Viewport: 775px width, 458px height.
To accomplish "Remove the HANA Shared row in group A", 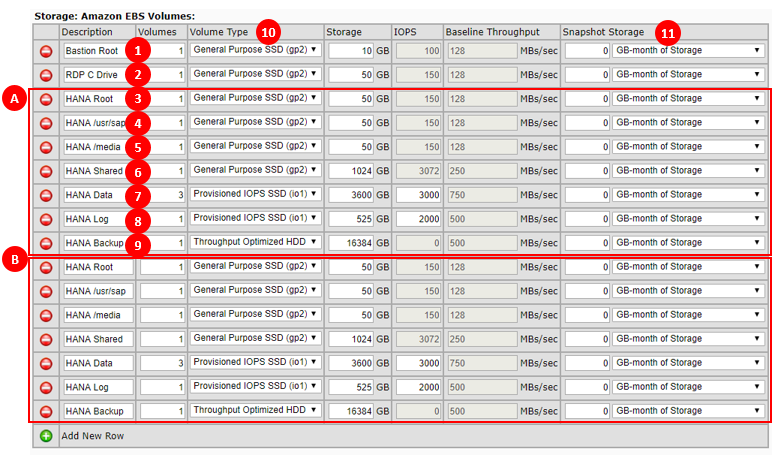I will tap(46, 171).
